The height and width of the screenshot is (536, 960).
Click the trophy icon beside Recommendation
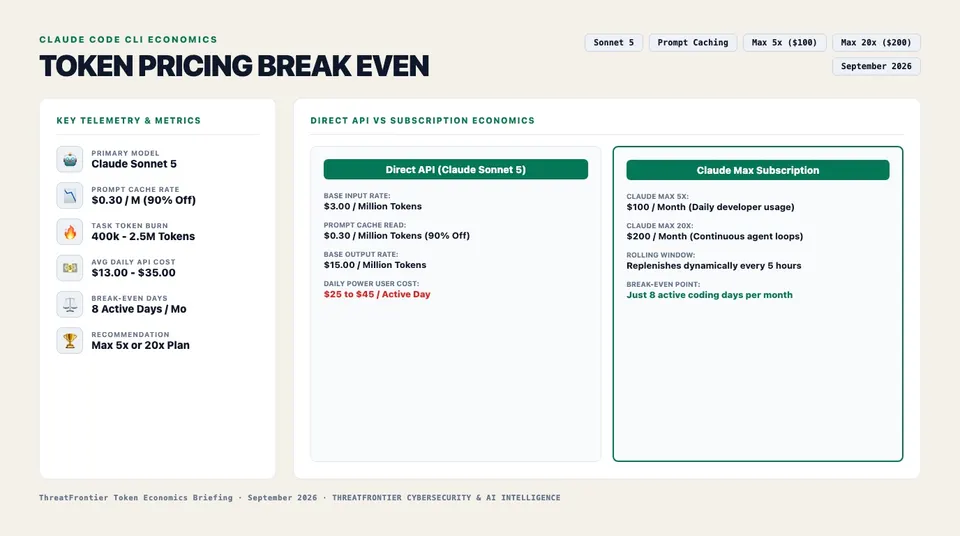pyautogui.click(x=70, y=341)
